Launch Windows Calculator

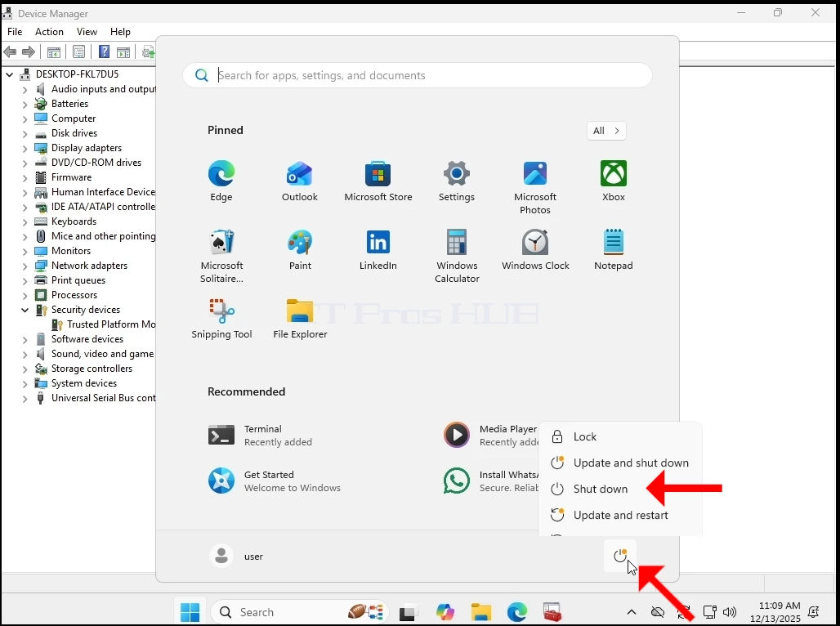point(457,256)
